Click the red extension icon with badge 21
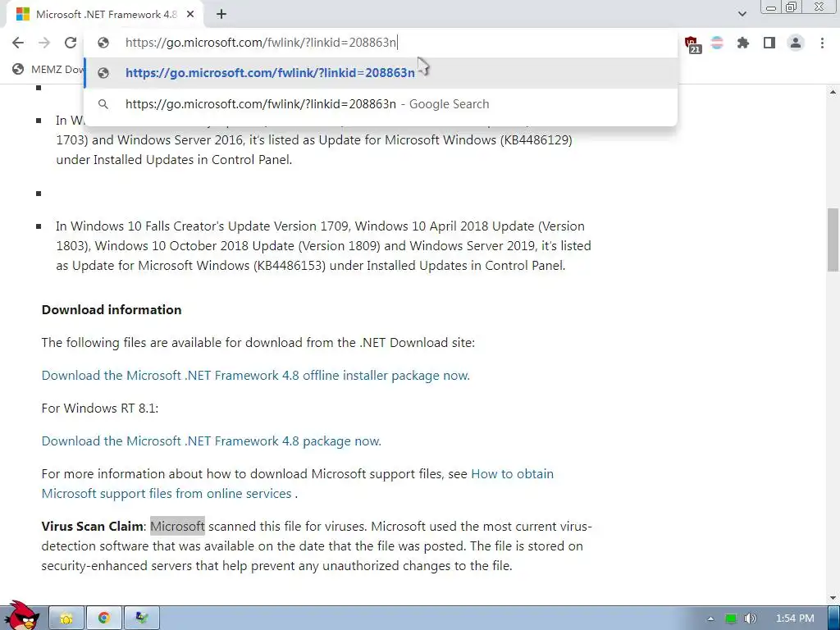This screenshot has height=630, width=840. [x=692, y=44]
